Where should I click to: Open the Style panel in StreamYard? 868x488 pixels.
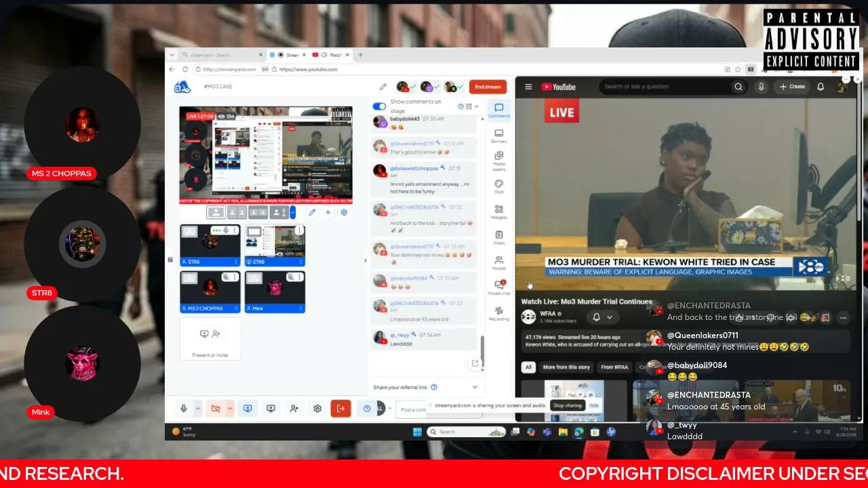point(498,186)
